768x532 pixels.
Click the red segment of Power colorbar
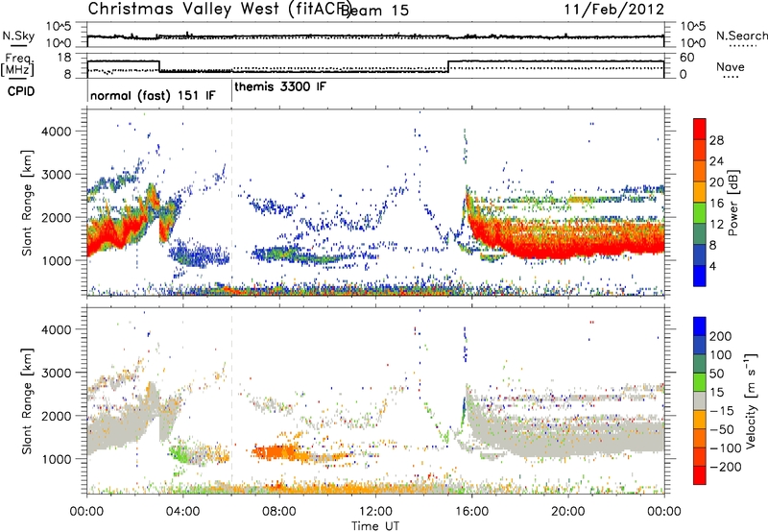click(700, 130)
